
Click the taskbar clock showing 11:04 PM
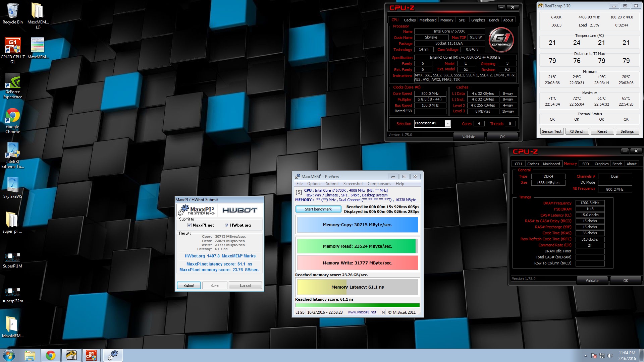click(627, 356)
